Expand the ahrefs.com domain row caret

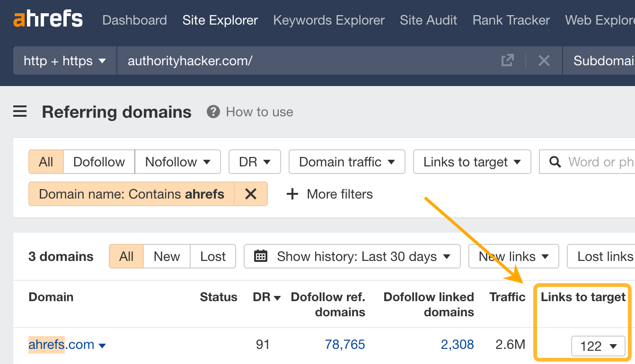102,346
